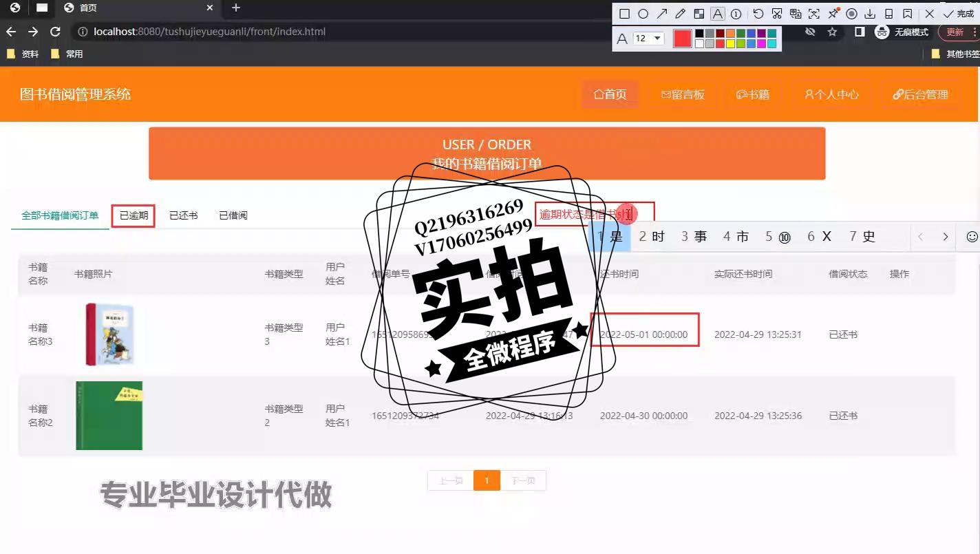This screenshot has width=980, height=554.
Task: Open the 留言板 message board
Action: (683, 94)
